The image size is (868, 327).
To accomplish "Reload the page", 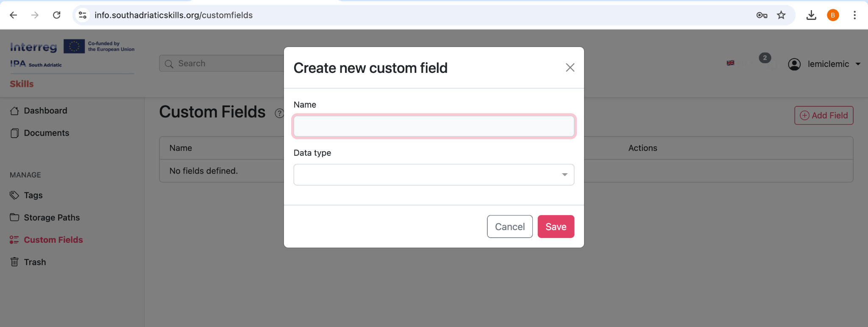I will (56, 15).
